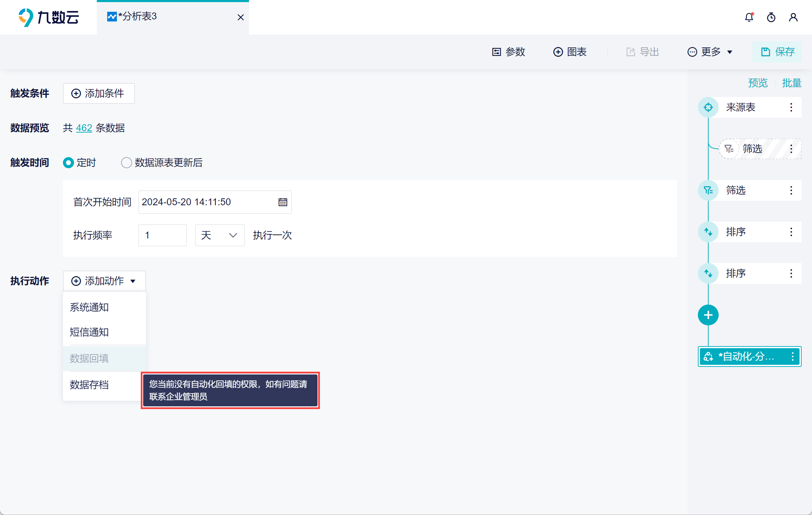Click the first 排序 sort step icon
Image resolution: width=812 pixels, height=515 pixels.
[708, 232]
